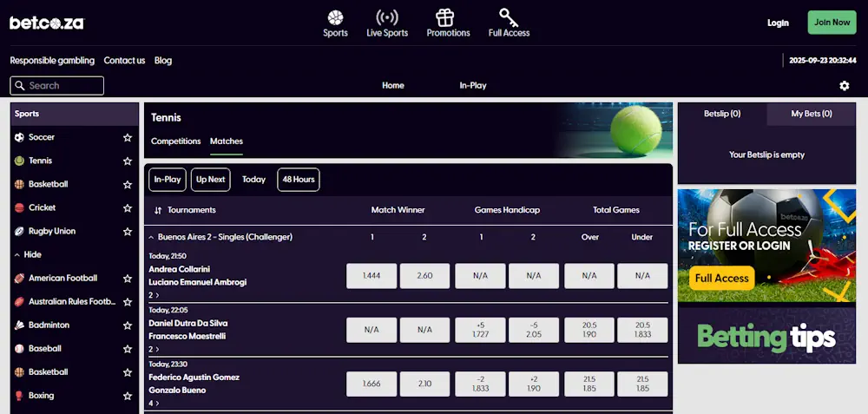This screenshot has width=868, height=414.
Task: Click the green Join Now button
Action: click(831, 23)
